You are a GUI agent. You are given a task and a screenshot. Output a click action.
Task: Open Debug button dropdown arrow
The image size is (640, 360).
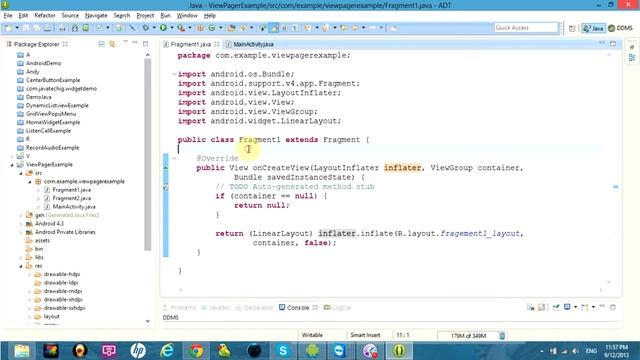point(154,28)
